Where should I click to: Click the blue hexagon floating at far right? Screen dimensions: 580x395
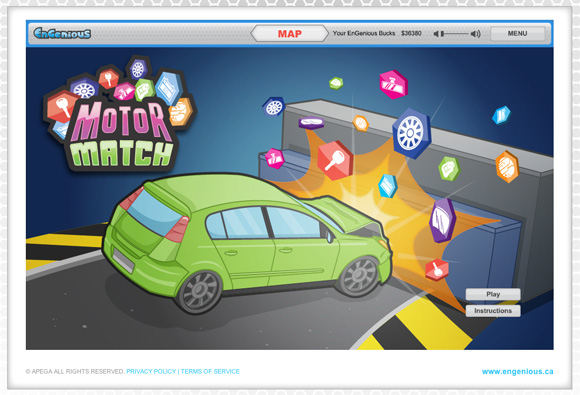coord(501,115)
